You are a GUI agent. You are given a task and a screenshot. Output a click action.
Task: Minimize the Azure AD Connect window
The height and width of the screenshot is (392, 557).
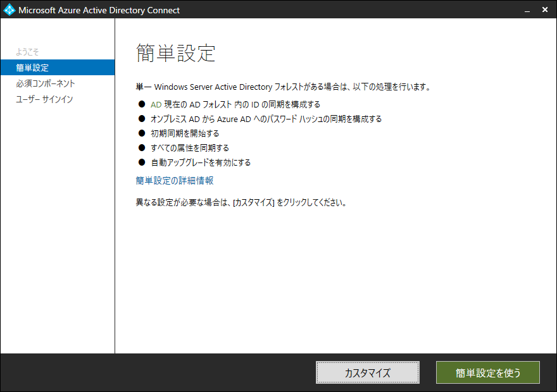(527, 10)
